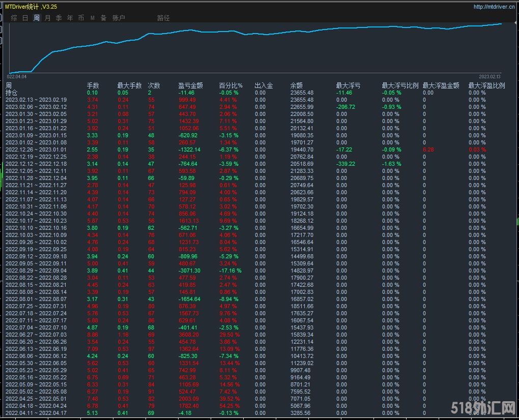
Task: Select the 周 weekly tab
Action: pyautogui.click(x=37, y=18)
